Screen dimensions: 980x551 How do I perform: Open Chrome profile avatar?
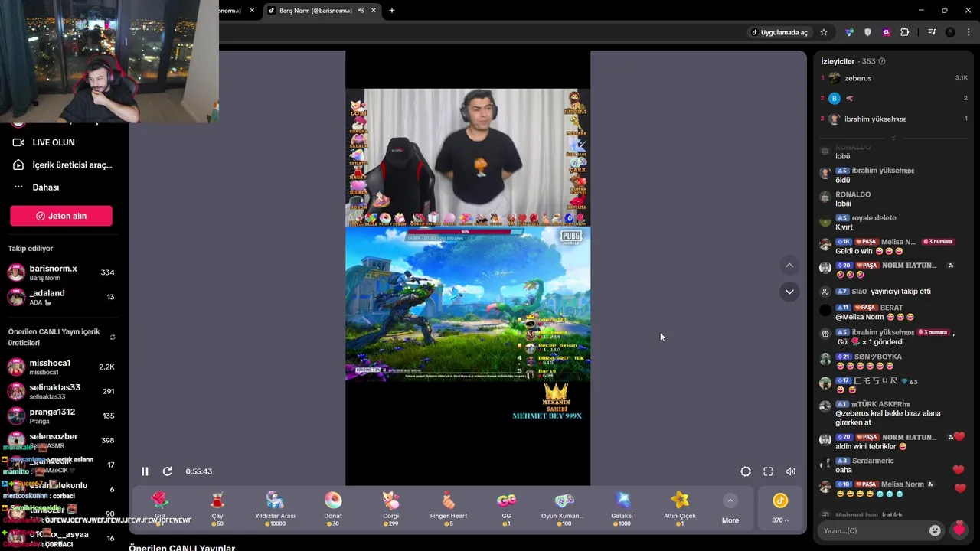pyautogui.click(x=950, y=32)
